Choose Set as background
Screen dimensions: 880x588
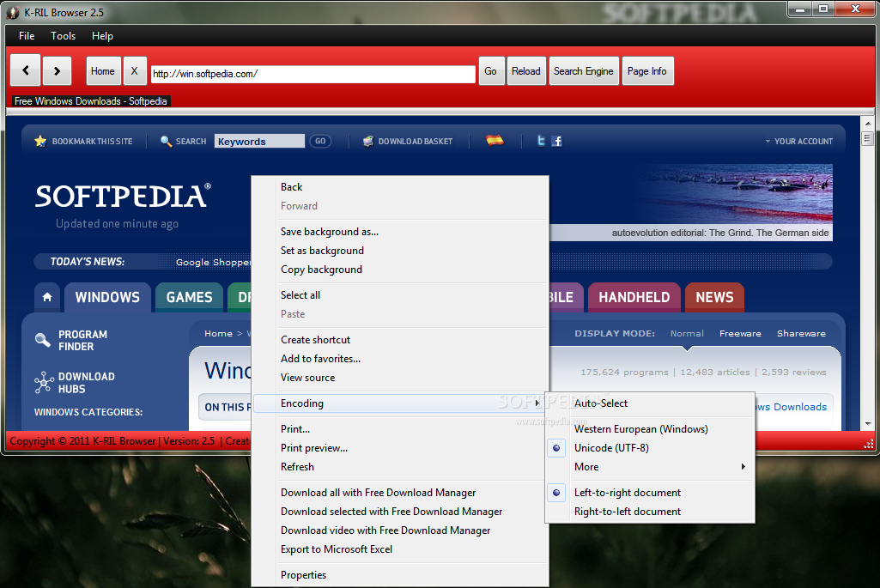coord(399,251)
